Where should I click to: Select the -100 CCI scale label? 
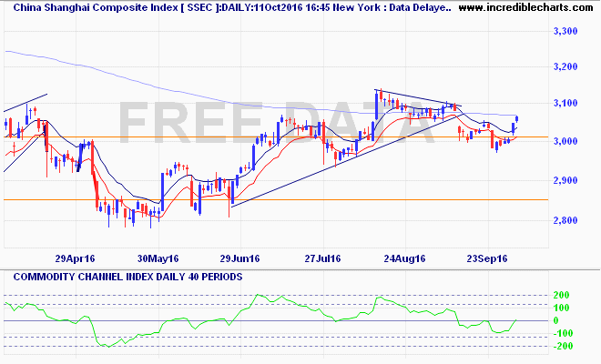562,333
